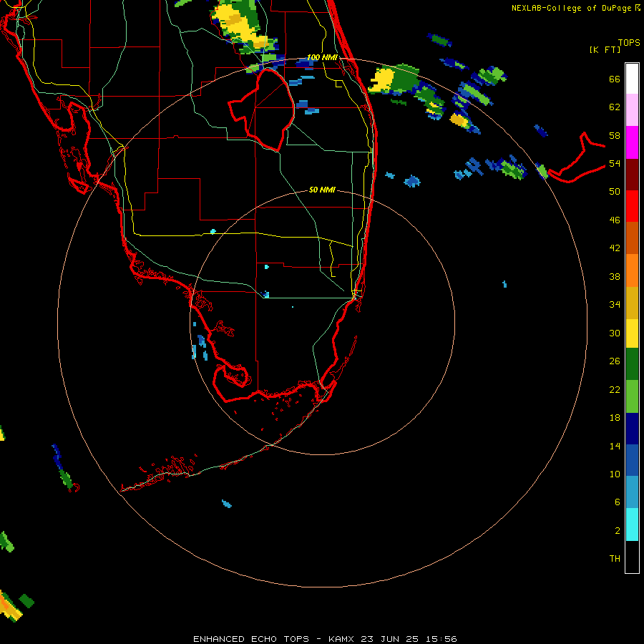Click the 100 NMI range ring label
This screenshot has width=644, height=644.
[x=322, y=57]
